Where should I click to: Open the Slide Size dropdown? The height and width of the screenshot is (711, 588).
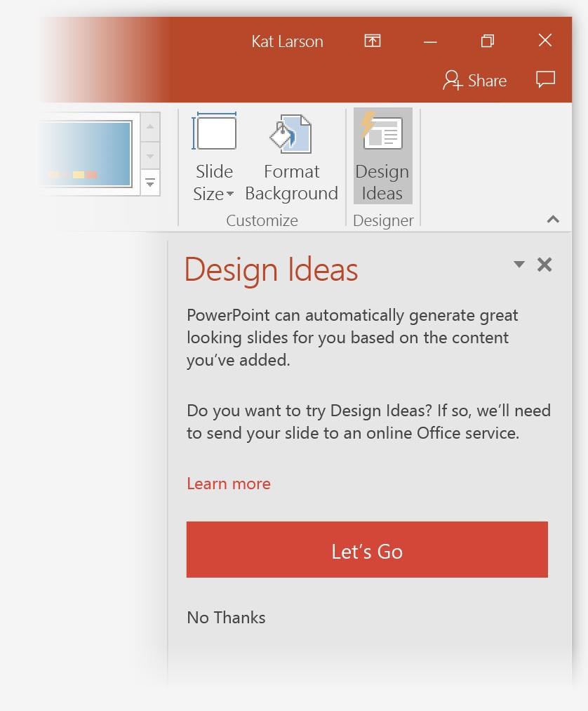[213, 157]
